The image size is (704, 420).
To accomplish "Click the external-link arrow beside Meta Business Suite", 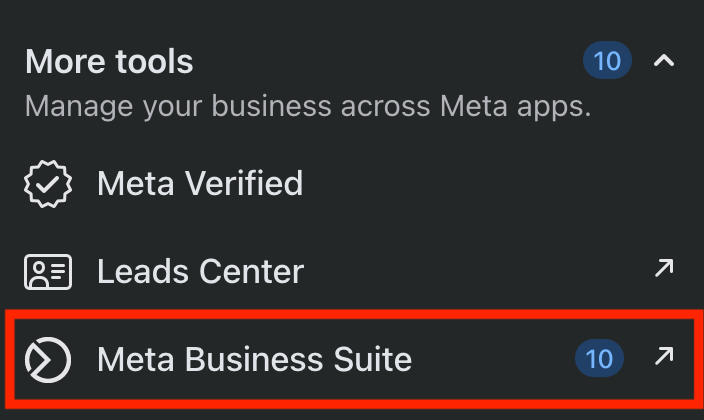I will (x=663, y=356).
